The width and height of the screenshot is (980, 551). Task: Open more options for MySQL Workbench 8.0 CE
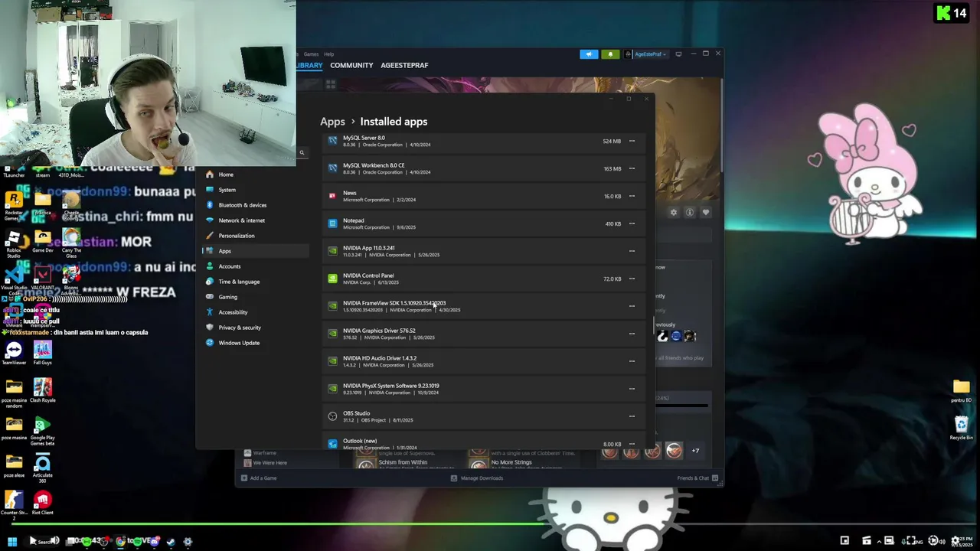632,168
